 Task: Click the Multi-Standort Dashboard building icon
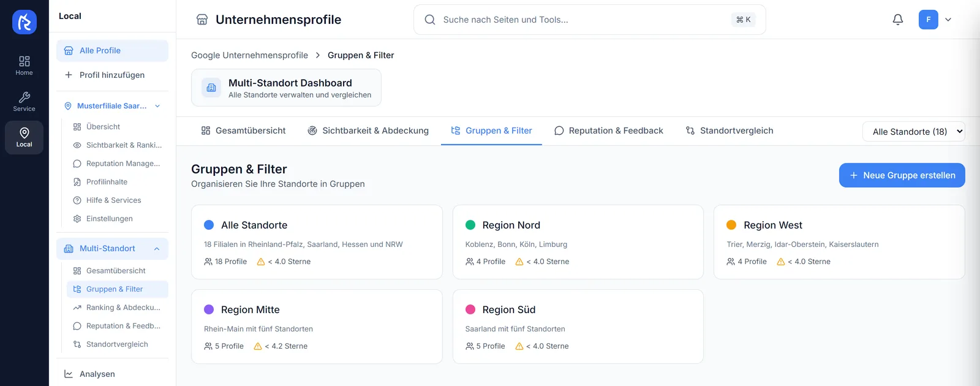211,88
